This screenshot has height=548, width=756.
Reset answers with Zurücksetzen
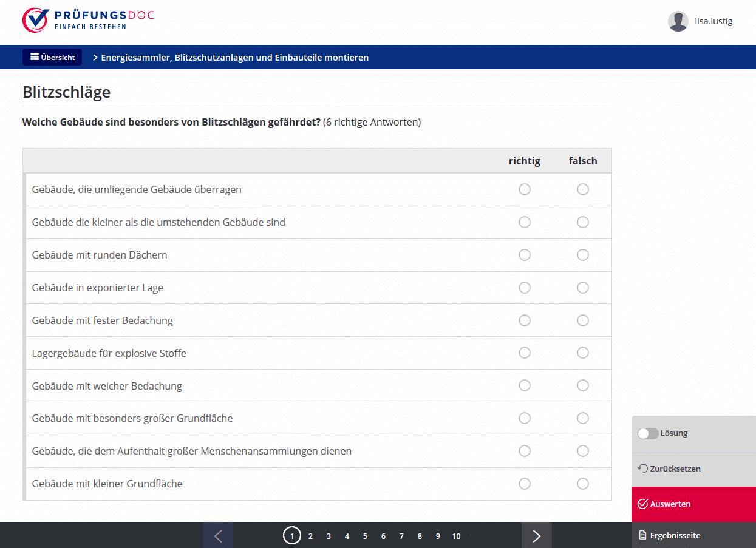coord(669,469)
